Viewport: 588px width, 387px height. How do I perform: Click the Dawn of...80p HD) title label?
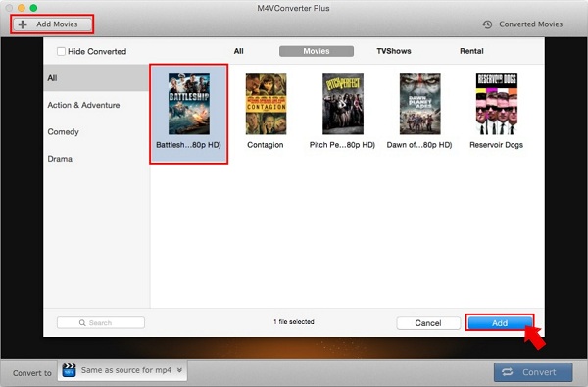(x=419, y=145)
